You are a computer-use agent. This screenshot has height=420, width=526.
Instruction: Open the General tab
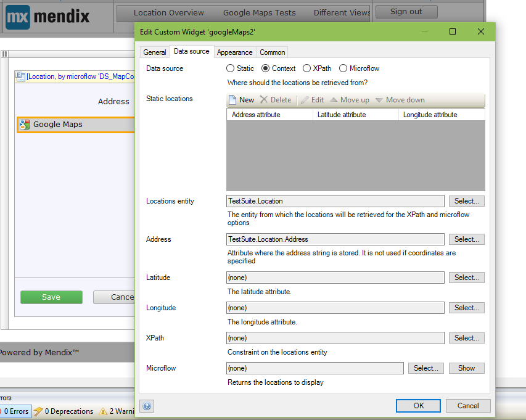point(155,52)
